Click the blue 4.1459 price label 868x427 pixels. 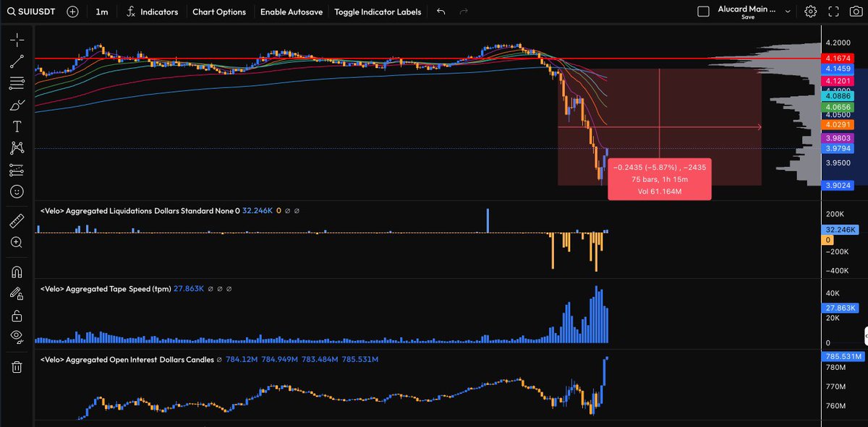837,68
